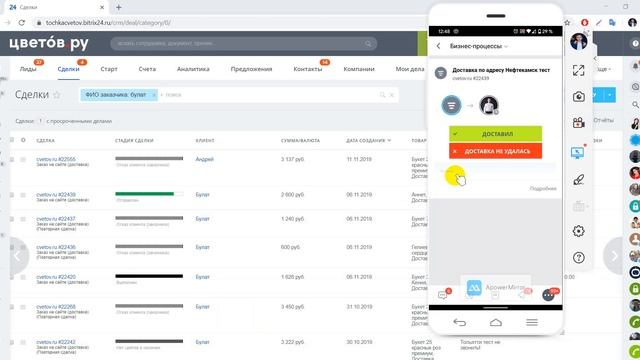Viewport: 640px width, 360px height.
Task: Bookmark this page with the star icon
Action: click(567, 23)
